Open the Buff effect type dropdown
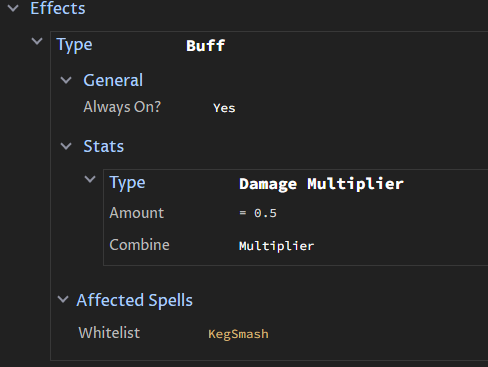Viewport: 488px width, 367px height. point(205,46)
